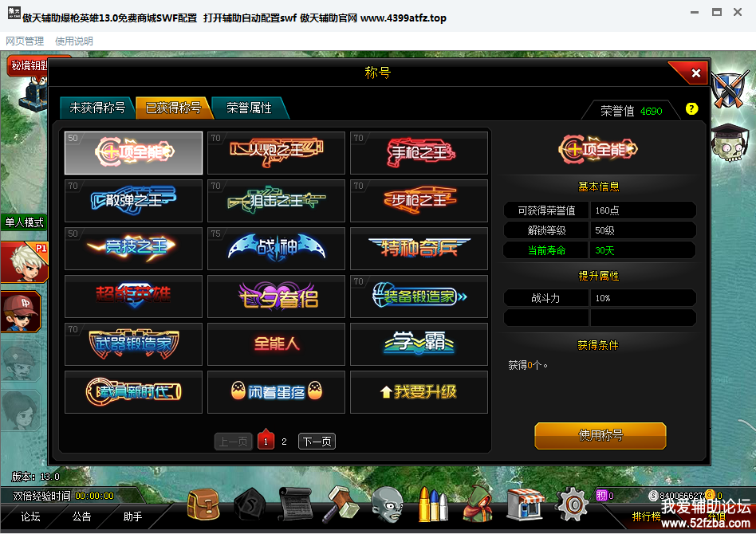Select the 竞技之王 title badge
The width and height of the screenshot is (756, 534).
pyautogui.click(x=133, y=248)
